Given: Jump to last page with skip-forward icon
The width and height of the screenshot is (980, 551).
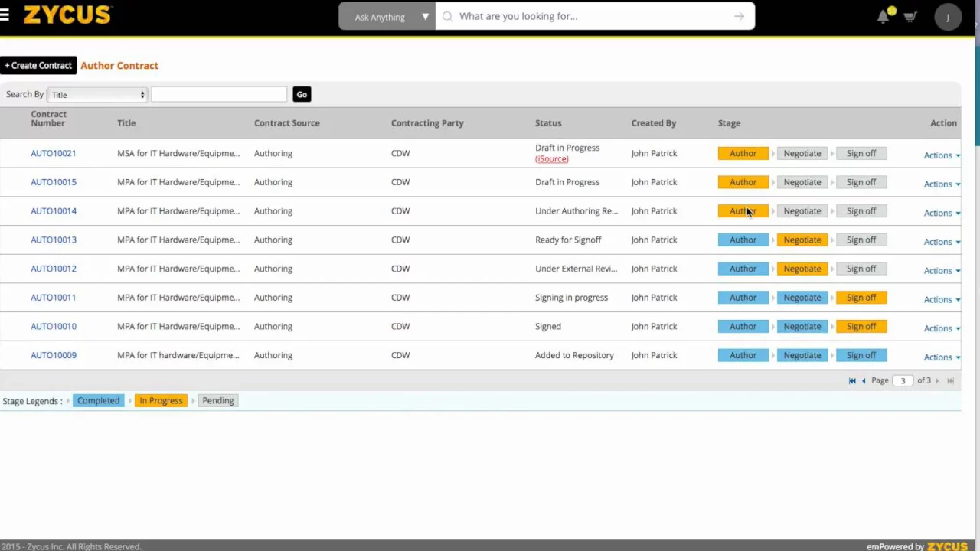Looking at the screenshot, I should 950,380.
